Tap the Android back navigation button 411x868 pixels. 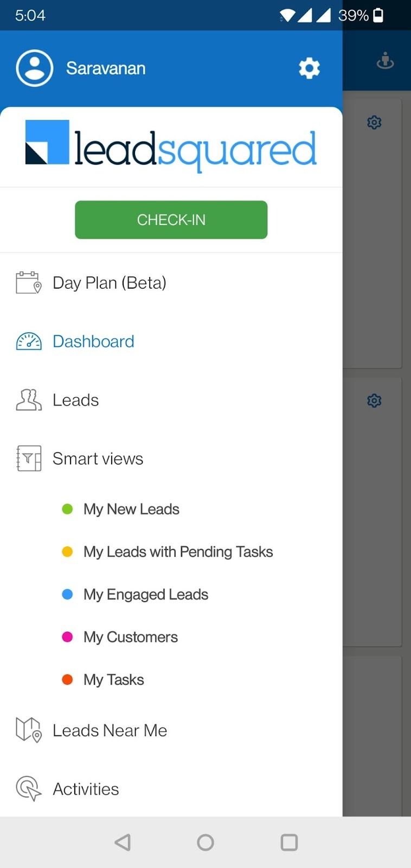pos(123,843)
